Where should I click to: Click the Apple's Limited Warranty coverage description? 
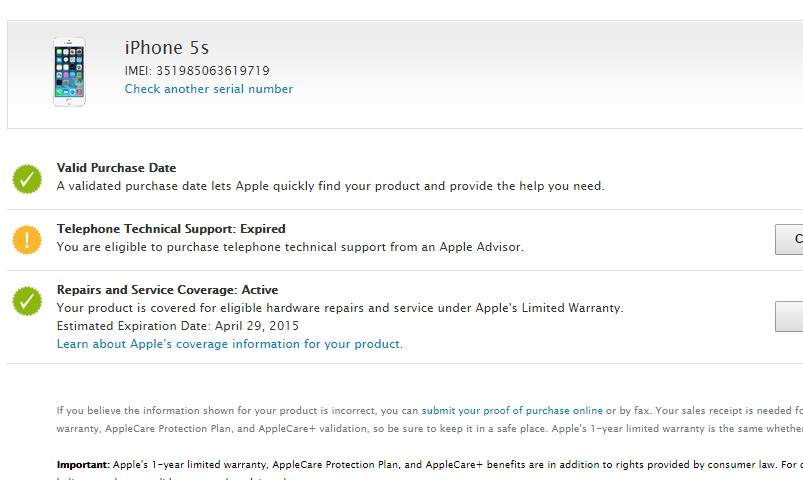click(x=339, y=308)
